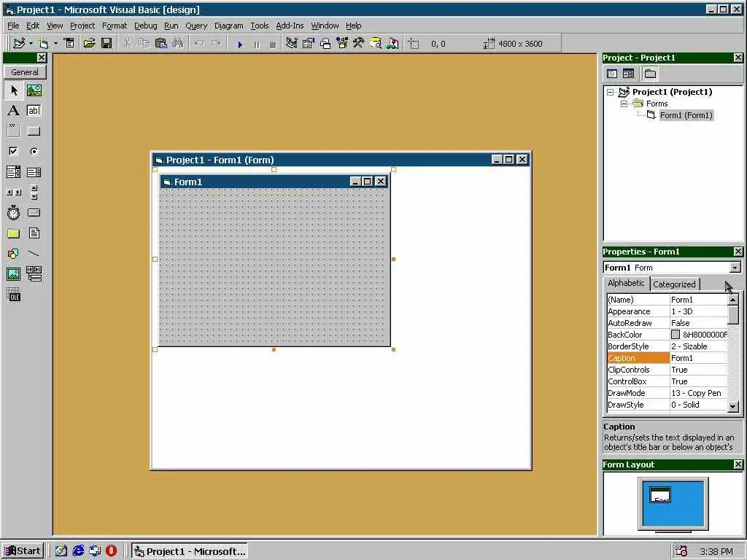This screenshot has width=747, height=560.
Task: Click the properties list scrollbar thumb
Action: pos(733,315)
